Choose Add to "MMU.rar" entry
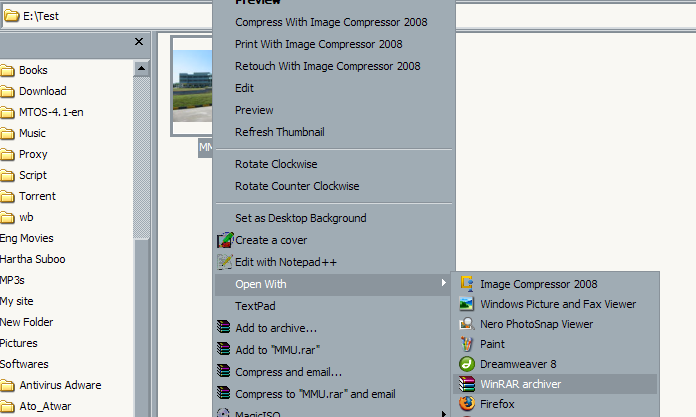Image resolution: width=696 pixels, height=417 pixels. [x=277, y=350]
